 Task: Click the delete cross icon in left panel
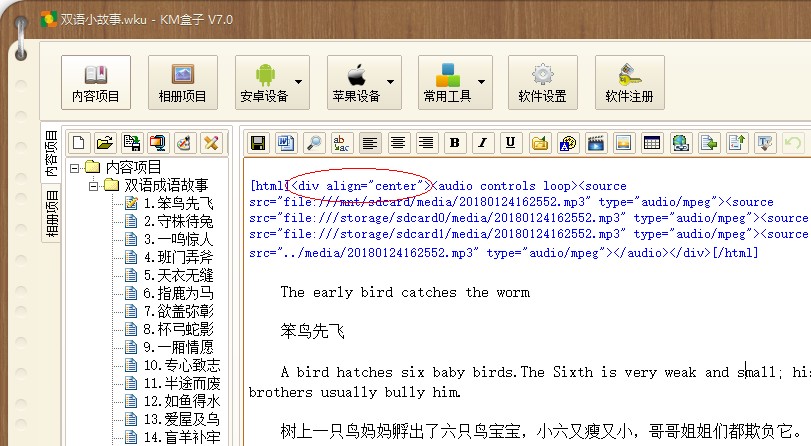(x=210, y=143)
